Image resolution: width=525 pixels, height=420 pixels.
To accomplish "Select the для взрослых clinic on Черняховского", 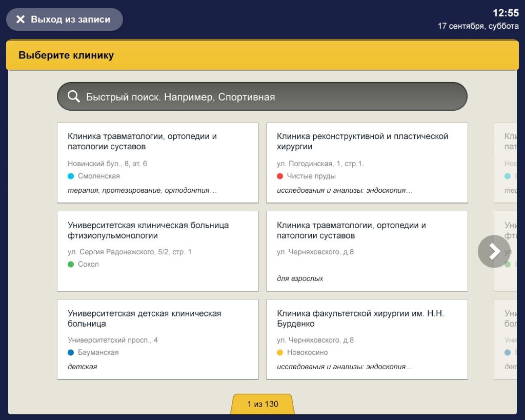I will click(367, 251).
